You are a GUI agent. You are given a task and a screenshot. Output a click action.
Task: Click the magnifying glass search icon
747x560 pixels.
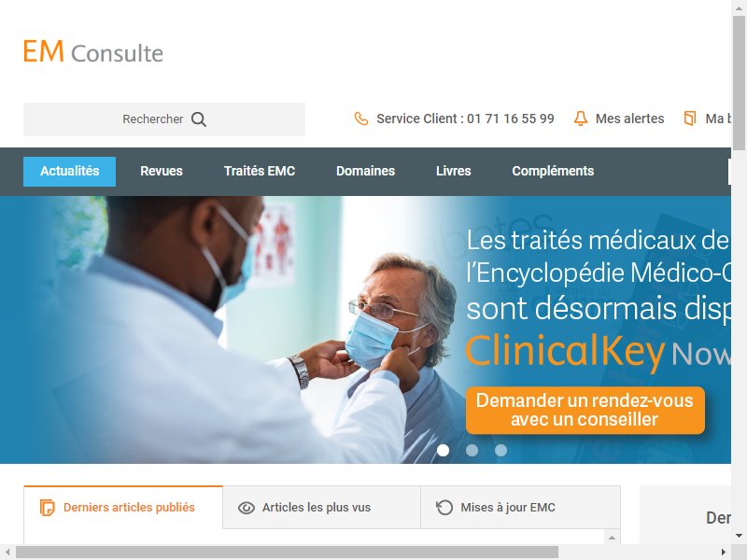(199, 119)
